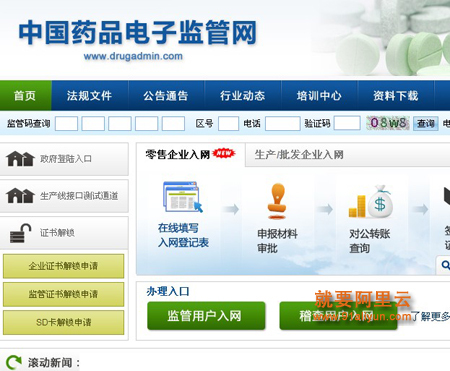Click the 在线填写入网登记表 link
The width and height of the screenshot is (450, 371).
pos(183,235)
